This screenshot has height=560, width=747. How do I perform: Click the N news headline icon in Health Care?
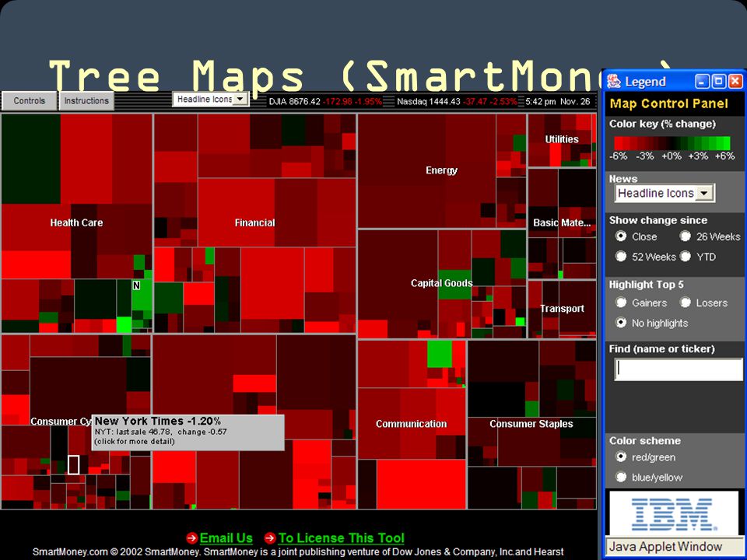tap(136, 285)
